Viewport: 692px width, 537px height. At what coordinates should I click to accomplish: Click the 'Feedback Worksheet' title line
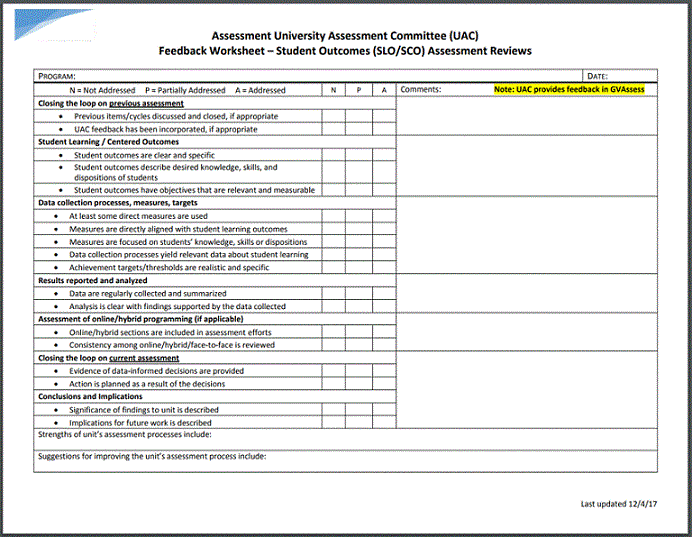(345, 51)
